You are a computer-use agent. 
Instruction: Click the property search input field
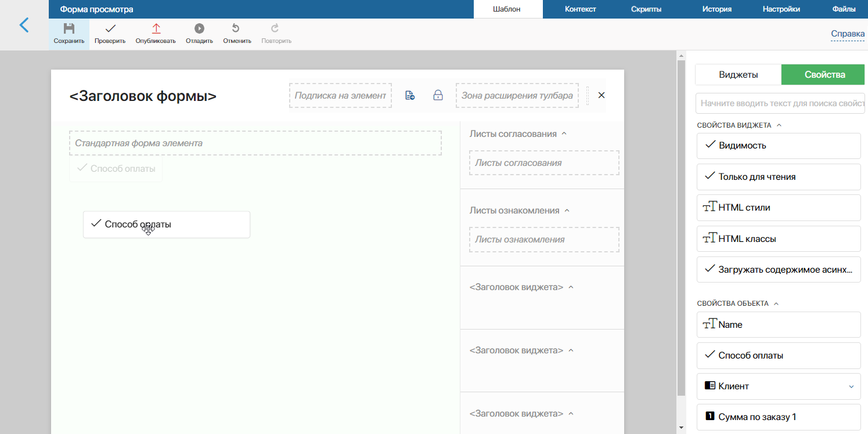[780, 103]
